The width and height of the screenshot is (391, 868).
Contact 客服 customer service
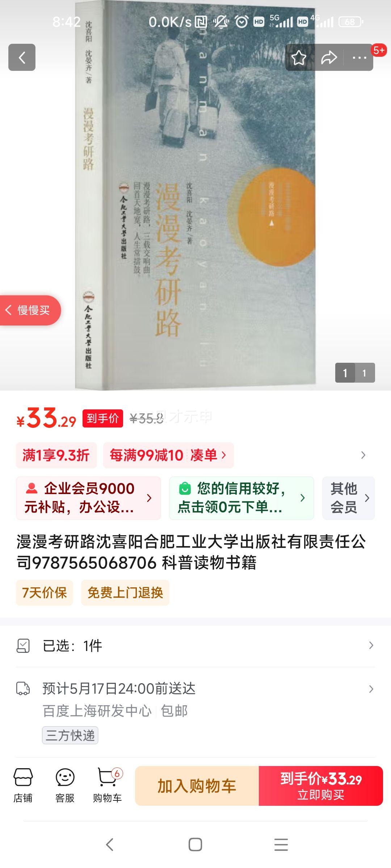point(65,786)
